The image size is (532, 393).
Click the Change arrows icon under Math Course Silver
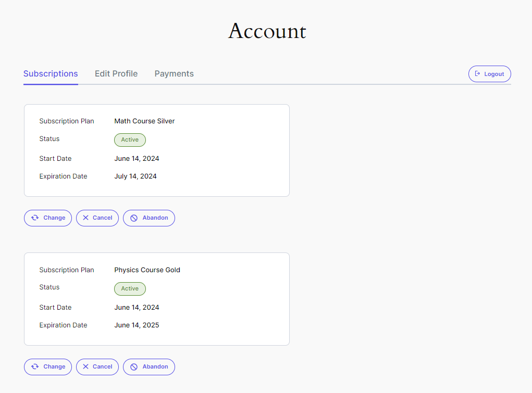[35, 218]
